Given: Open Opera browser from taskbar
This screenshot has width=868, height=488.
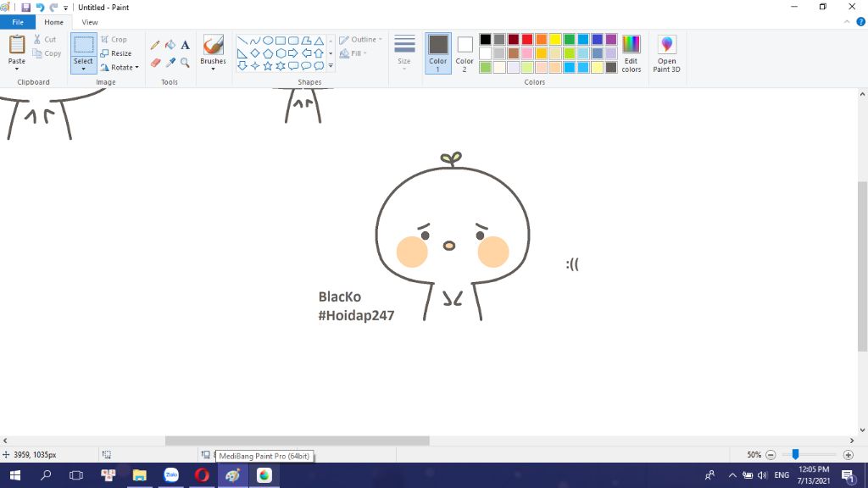Looking at the screenshot, I should click(x=202, y=475).
